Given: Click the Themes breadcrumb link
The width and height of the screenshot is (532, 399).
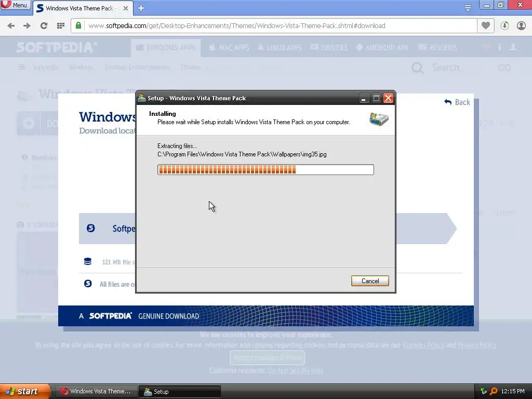Looking at the screenshot, I should [x=191, y=67].
